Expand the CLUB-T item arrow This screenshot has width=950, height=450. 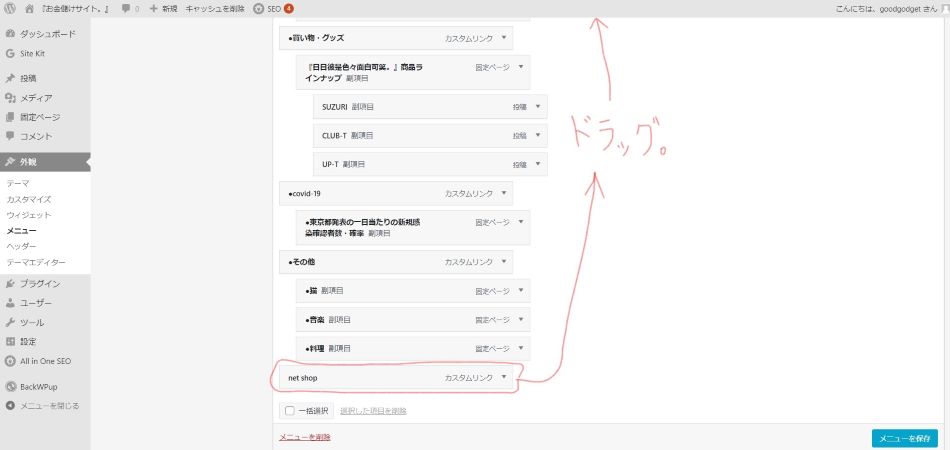tap(538, 136)
